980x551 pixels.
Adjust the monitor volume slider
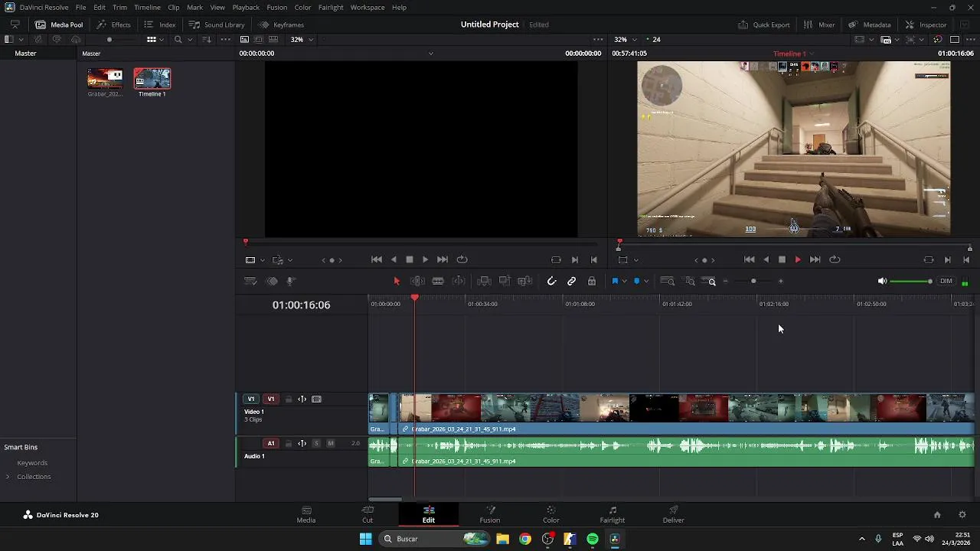911,282
